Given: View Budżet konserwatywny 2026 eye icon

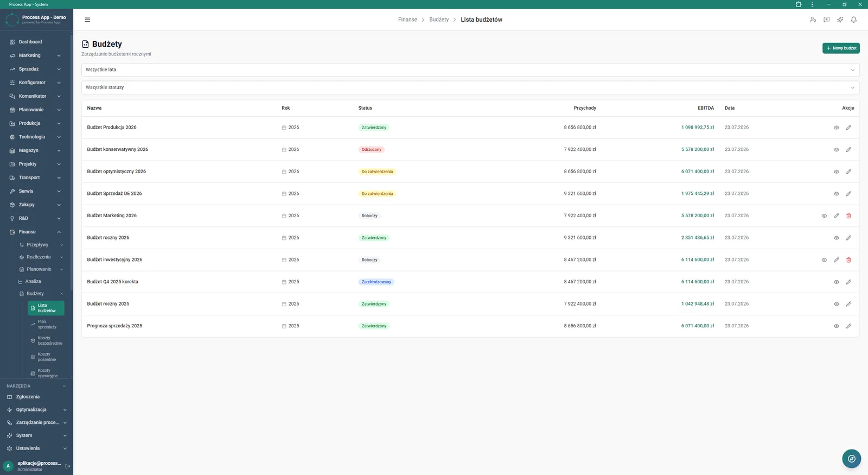Looking at the screenshot, I should [x=837, y=149].
